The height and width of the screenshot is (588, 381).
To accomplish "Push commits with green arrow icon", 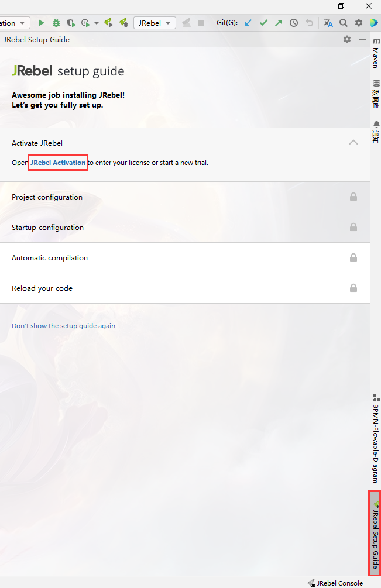I will click(x=278, y=23).
